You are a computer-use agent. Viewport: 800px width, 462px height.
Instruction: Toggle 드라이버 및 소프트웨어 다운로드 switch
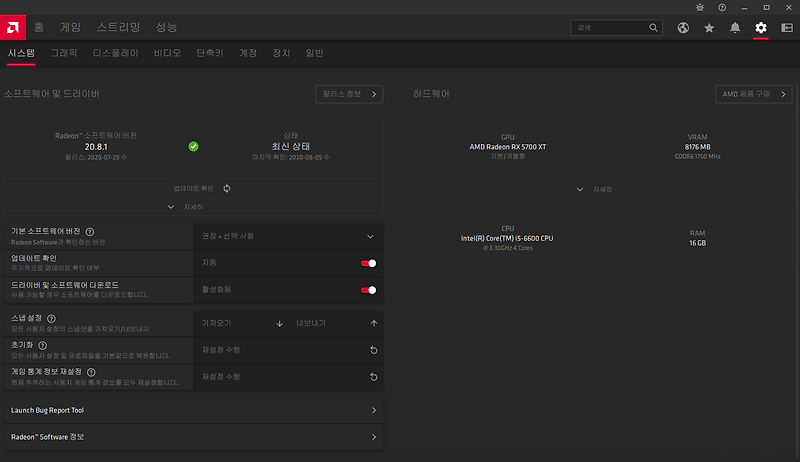tap(368, 290)
